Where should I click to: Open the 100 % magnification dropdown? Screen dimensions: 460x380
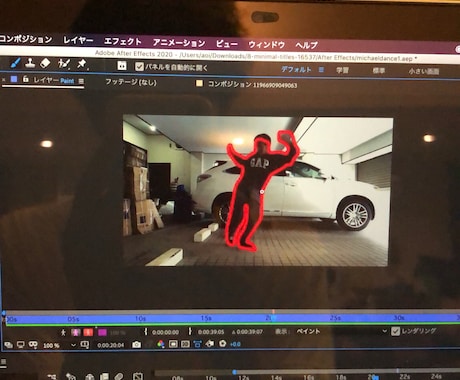(x=59, y=345)
